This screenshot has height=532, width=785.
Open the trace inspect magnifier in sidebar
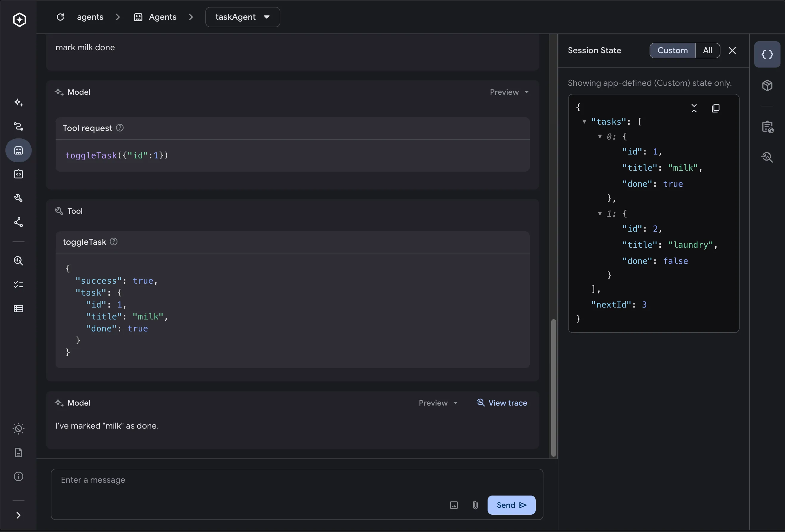point(19,261)
